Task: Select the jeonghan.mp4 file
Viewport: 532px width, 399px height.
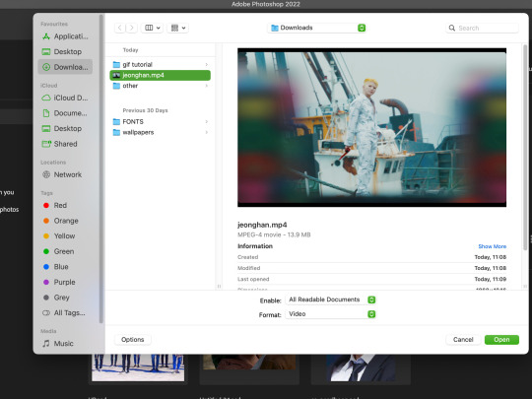Action: [x=161, y=75]
